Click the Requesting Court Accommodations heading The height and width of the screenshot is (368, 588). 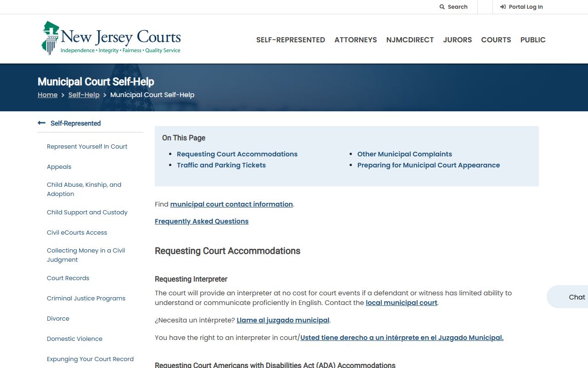[x=227, y=251]
